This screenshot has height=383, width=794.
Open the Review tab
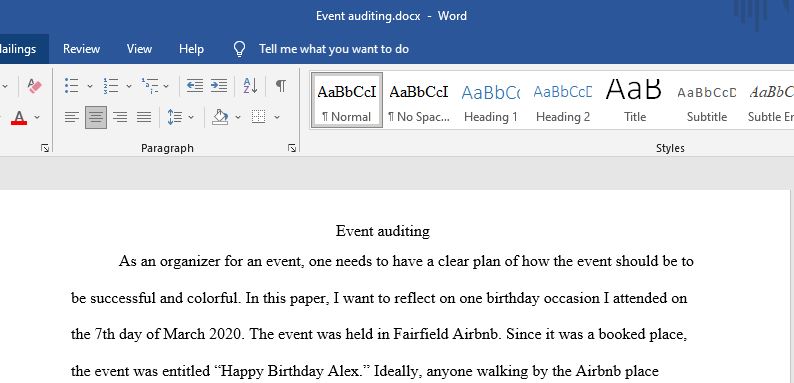(x=82, y=49)
